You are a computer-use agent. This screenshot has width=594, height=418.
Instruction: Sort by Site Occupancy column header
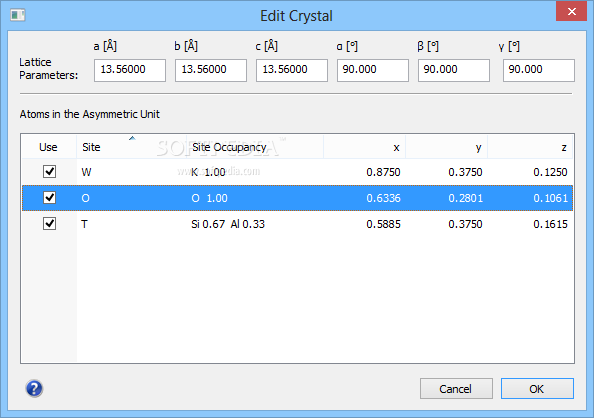[x=255, y=147]
